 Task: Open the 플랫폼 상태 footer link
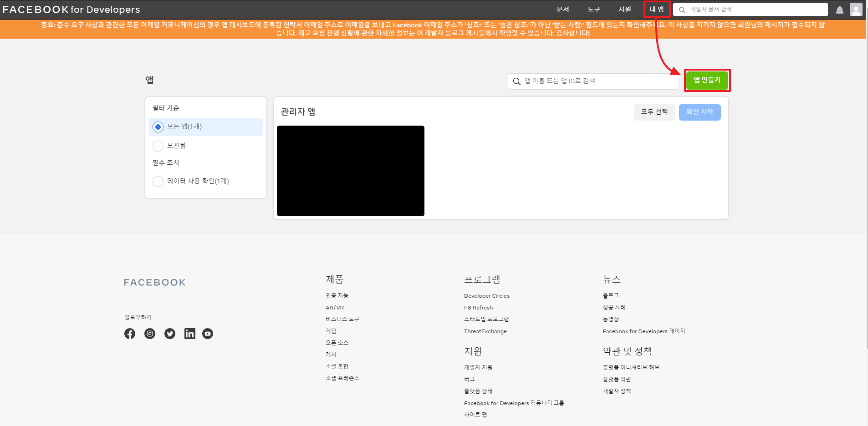coord(478,391)
